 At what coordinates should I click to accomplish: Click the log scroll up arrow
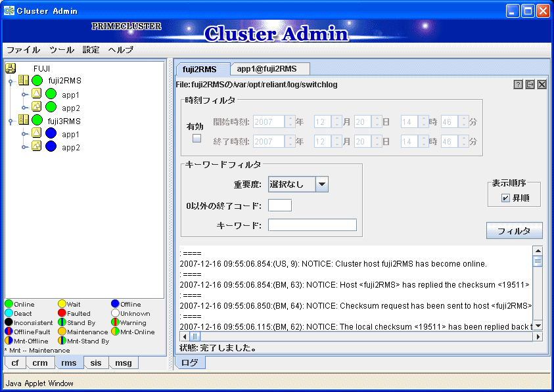click(x=538, y=251)
